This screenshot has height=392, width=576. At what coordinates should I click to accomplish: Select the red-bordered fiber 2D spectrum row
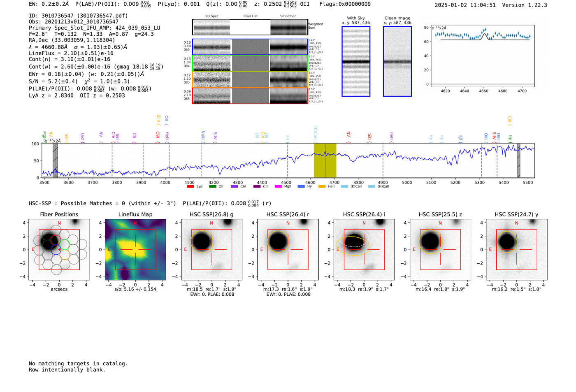(x=250, y=95)
